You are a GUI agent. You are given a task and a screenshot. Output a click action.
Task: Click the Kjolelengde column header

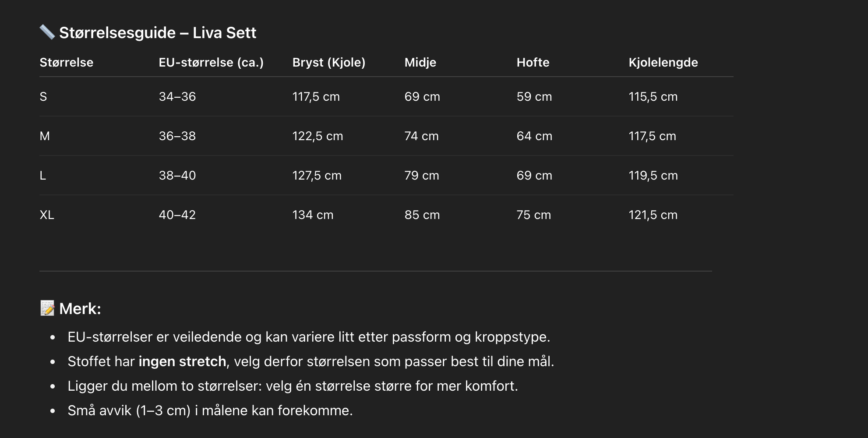pyautogui.click(x=663, y=62)
